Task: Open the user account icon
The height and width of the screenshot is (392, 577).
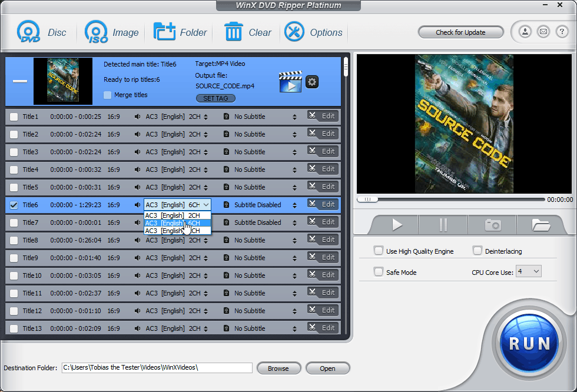Action: pyautogui.click(x=525, y=32)
